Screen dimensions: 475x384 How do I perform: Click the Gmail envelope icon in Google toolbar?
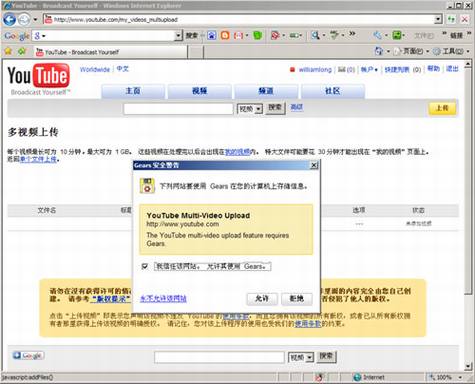(238, 35)
